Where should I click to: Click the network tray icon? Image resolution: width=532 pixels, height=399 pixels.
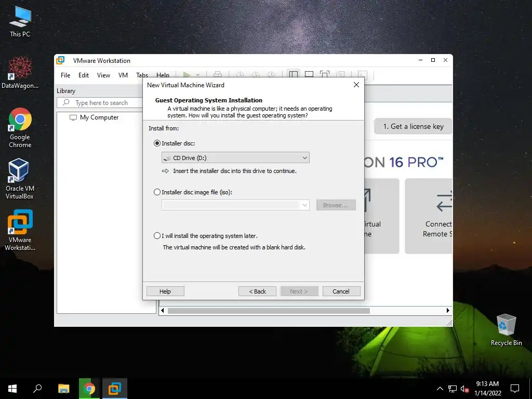(x=453, y=389)
